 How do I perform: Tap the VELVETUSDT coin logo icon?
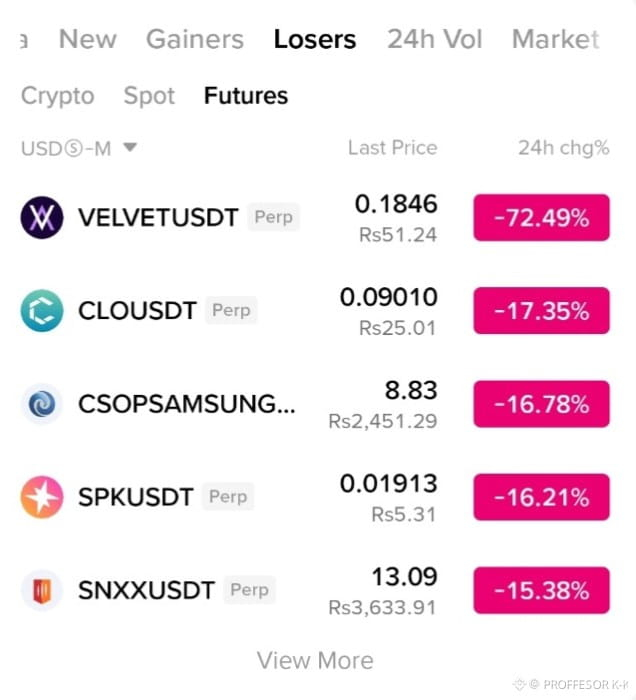42,217
